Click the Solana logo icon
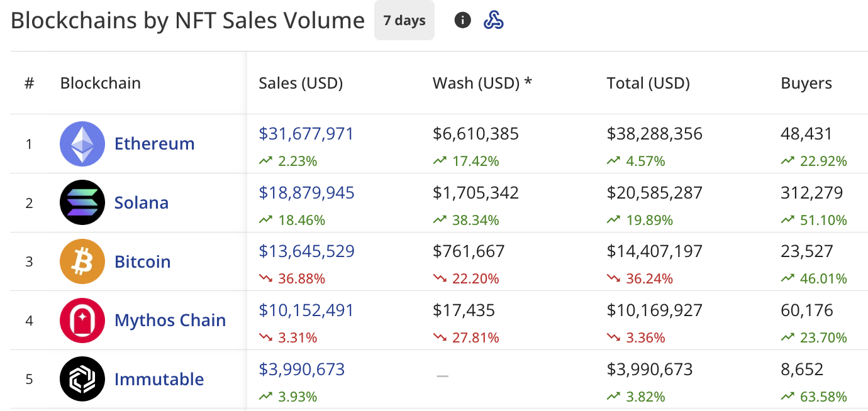 (x=82, y=202)
